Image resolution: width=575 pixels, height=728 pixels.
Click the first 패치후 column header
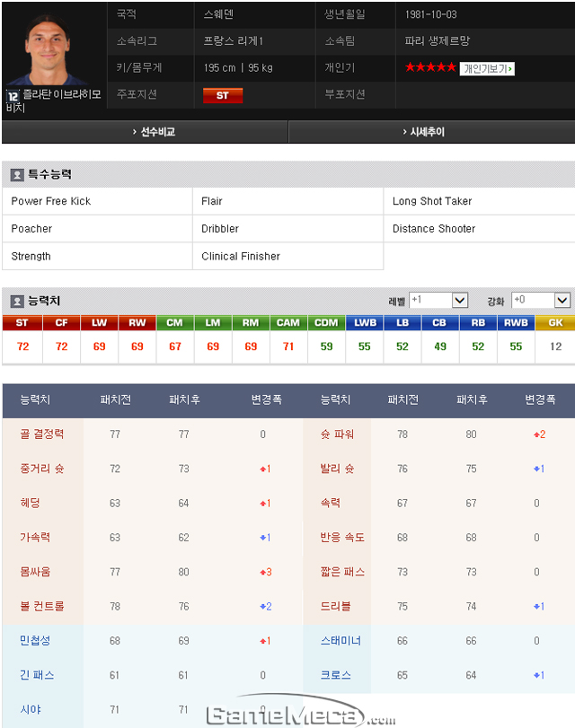pos(184,399)
